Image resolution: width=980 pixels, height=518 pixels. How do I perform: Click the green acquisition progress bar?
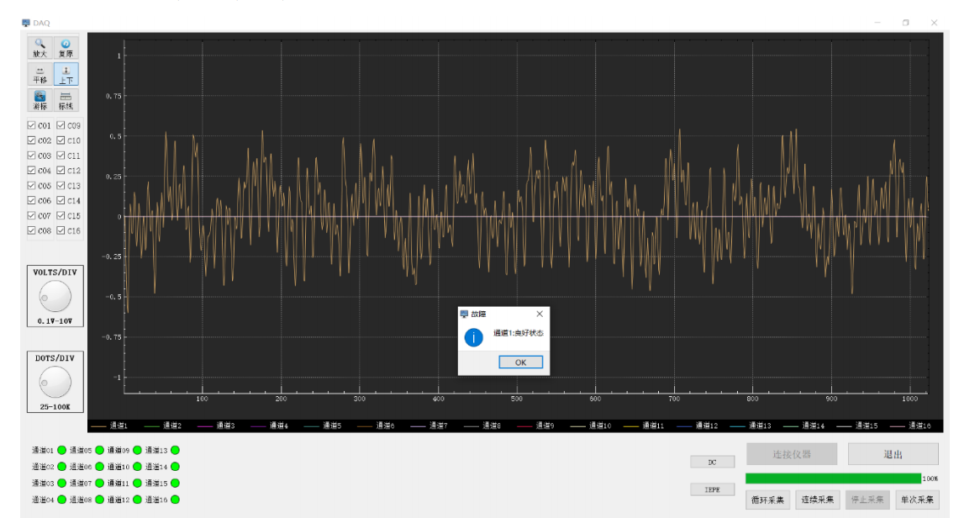click(x=833, y=478)
